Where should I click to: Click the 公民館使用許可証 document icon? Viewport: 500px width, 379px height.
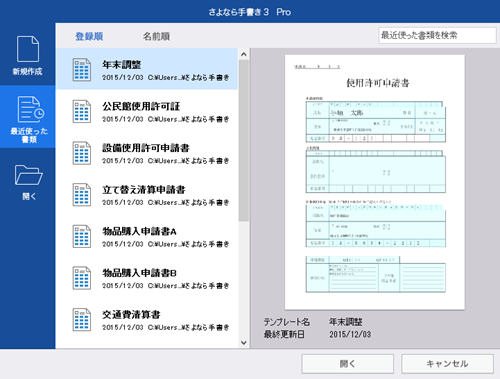(x=82, y=111)
